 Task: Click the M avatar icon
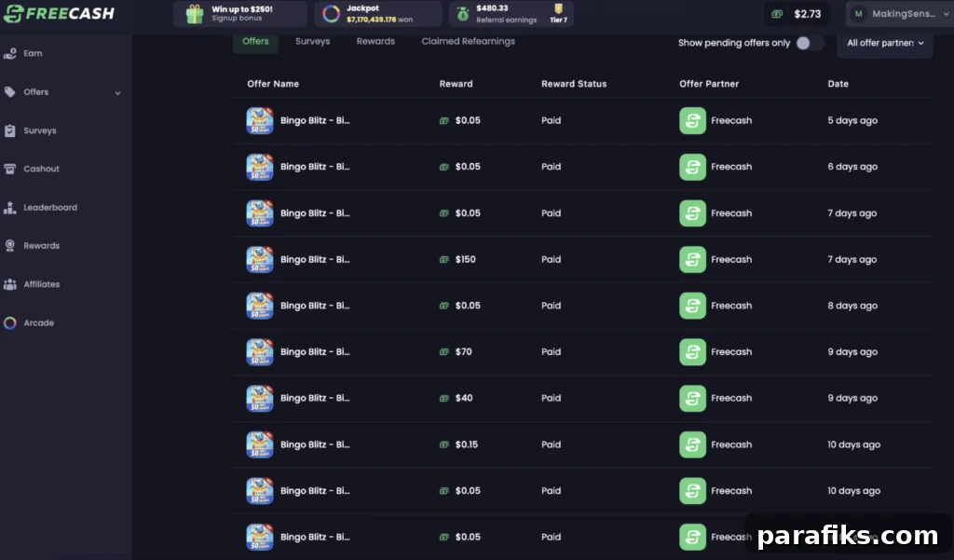click(x=858, y=14)
